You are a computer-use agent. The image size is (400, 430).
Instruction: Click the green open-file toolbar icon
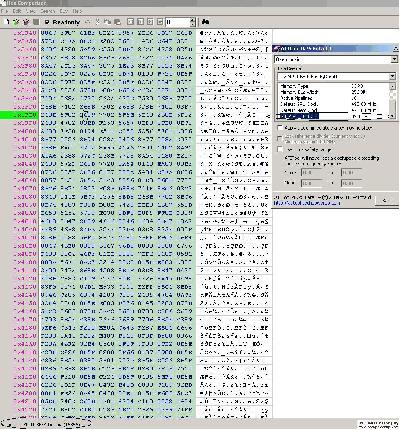[x=16, y=22]
